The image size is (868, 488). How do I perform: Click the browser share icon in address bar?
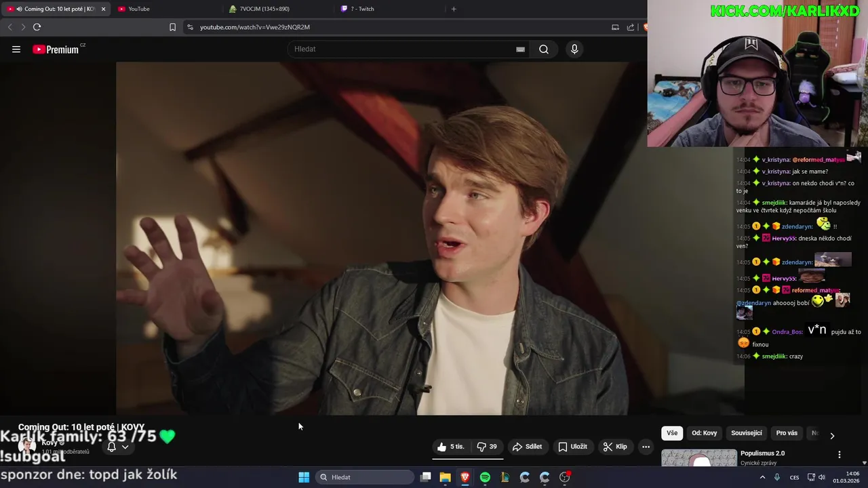pos(631,27)
